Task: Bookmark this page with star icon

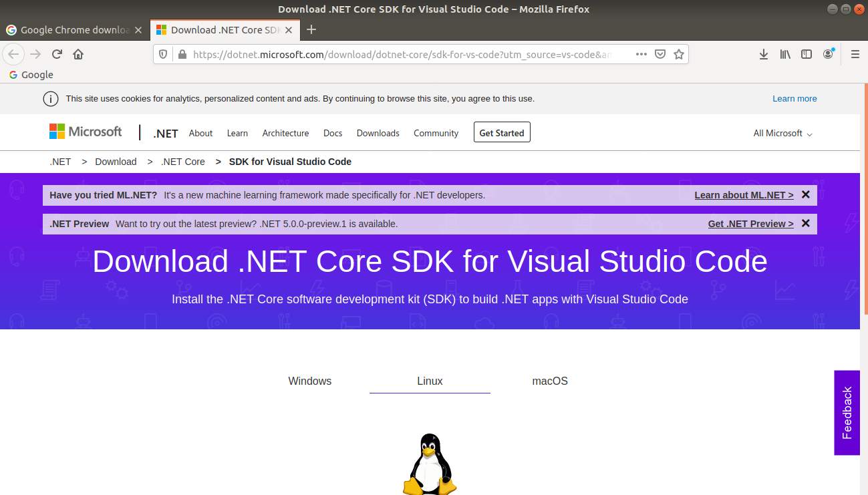Action: pyautogui.click(x=679, y=54)
